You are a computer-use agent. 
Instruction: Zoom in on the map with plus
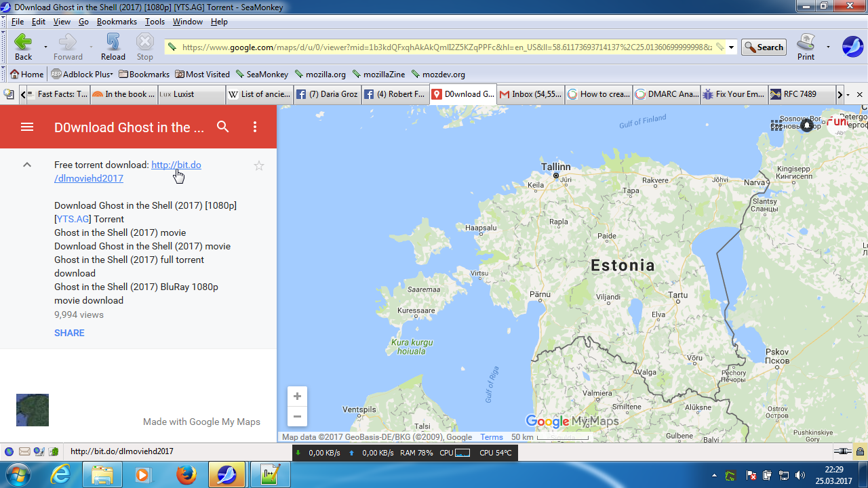click(297, 396)
